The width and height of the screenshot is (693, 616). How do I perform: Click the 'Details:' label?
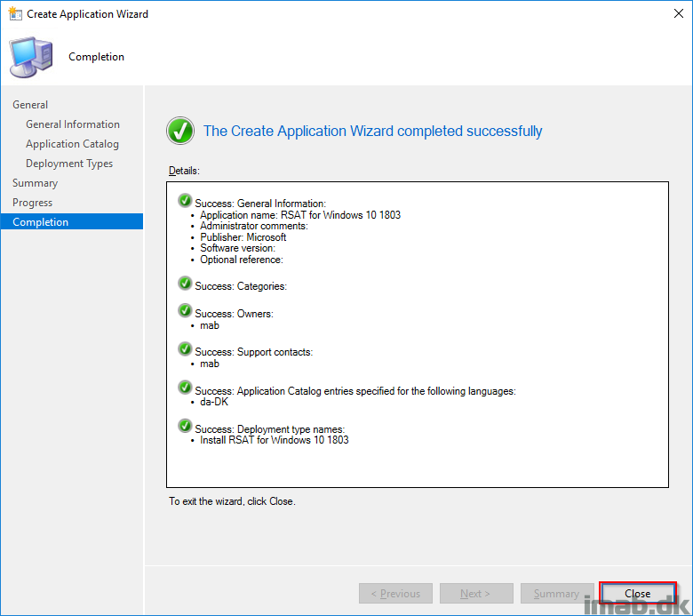pyautogui.click(x=184, y=171)
